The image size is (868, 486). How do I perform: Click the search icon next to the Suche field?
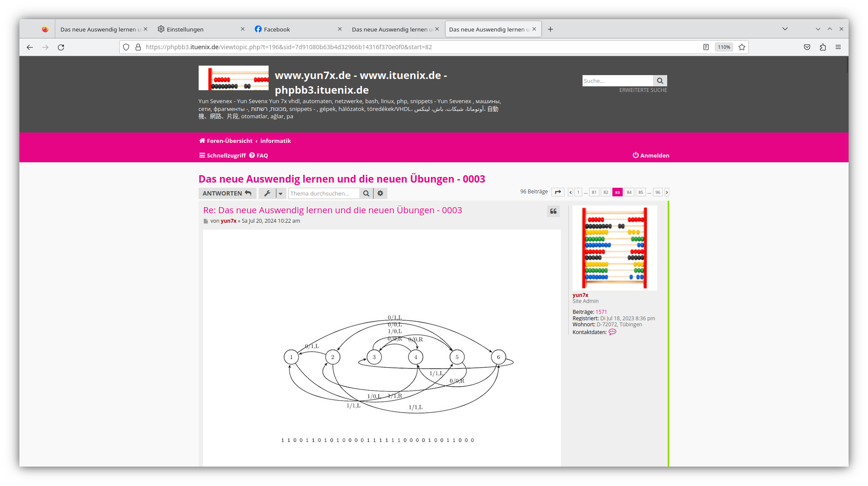click(x=660, y=81)
